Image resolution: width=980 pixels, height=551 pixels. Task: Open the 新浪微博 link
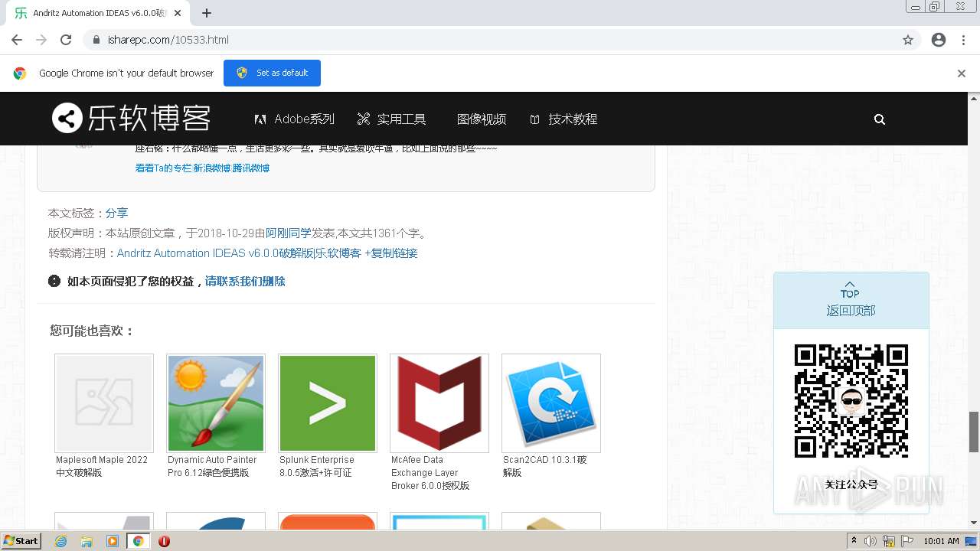coord(211,168)
